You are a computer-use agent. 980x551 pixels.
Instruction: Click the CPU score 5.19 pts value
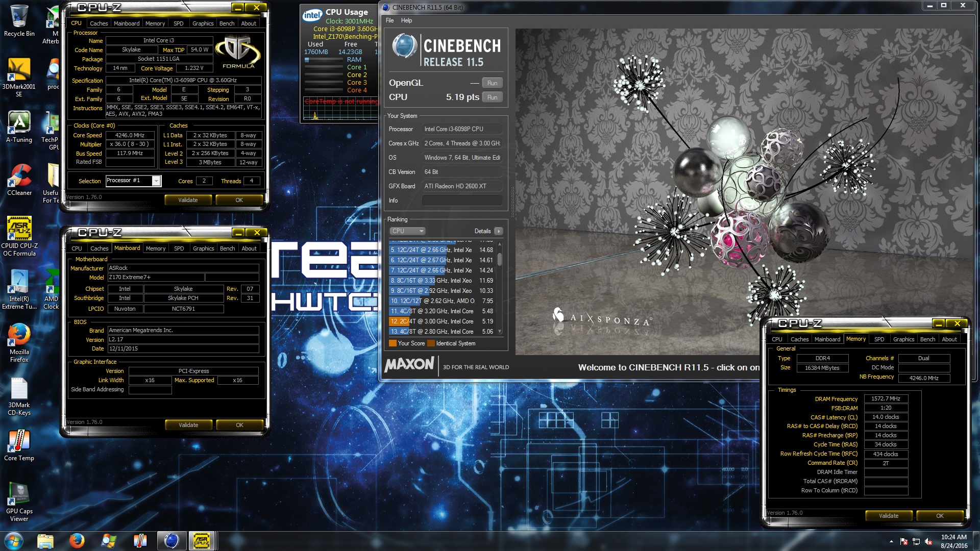[462, 97]
